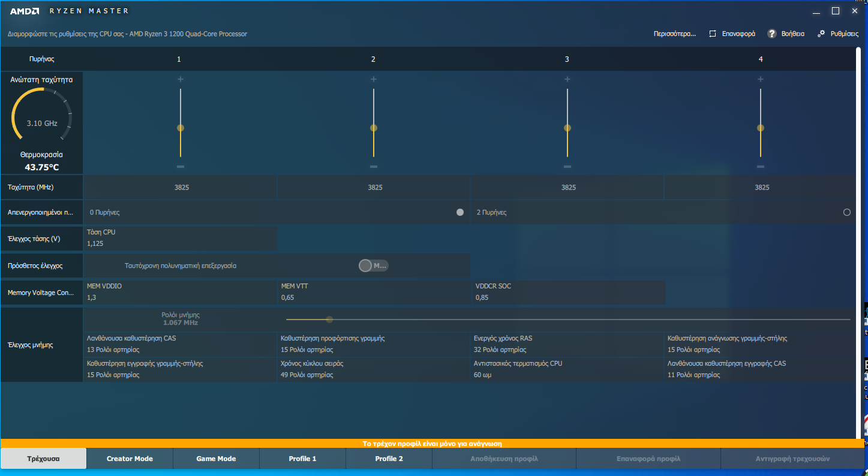The width and height of the screenshot is (868, 476).
Task: Click the Memory Voltage Con... row label
Action: [41, 293]
